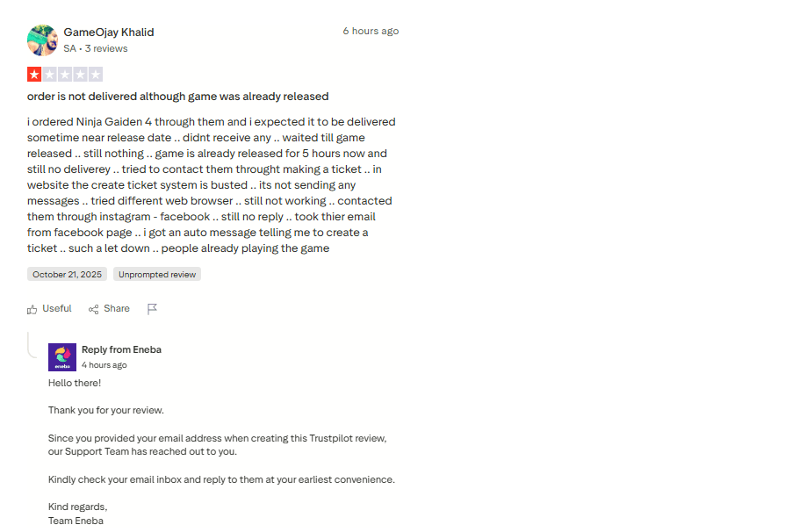Click the "Reply from Eneba" heading
The height and width of the screenshot is (532, 785).
click(x=121, y=349)
